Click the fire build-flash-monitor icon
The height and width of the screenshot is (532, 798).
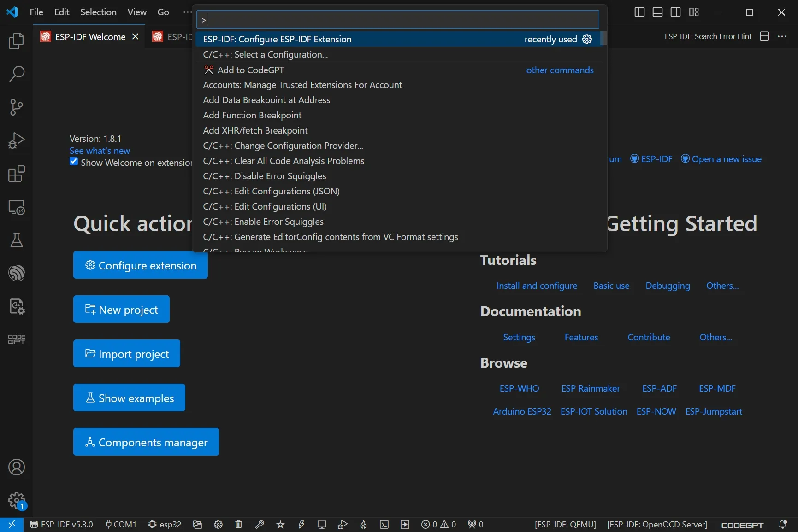tap(363, 524)
